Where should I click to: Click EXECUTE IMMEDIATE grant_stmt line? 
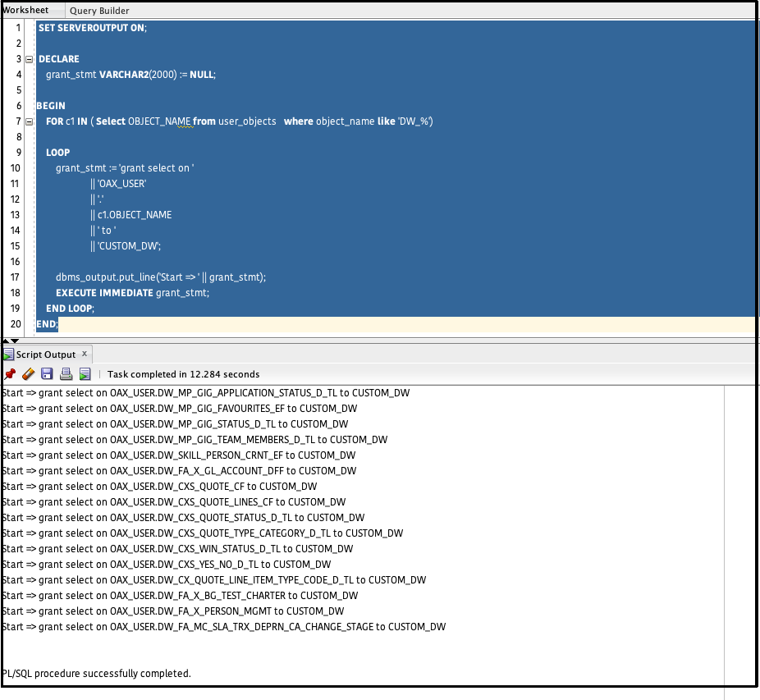(x=132, y=293)
